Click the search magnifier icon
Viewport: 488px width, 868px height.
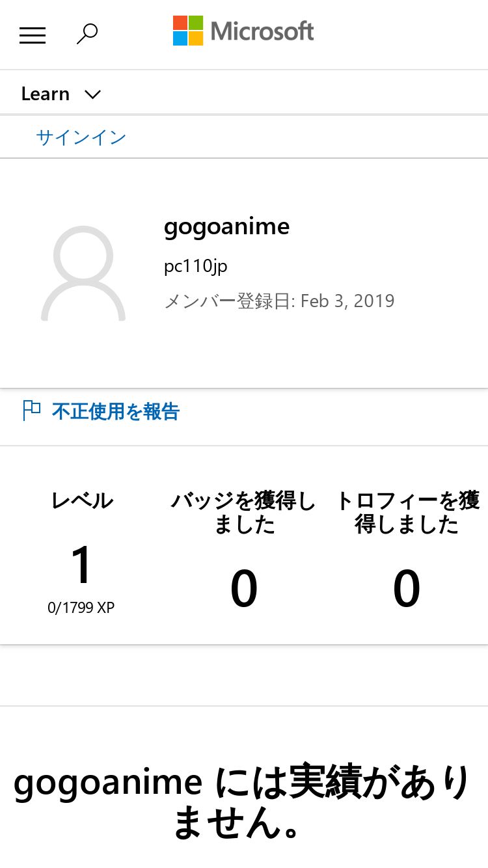tap(87, 34)
